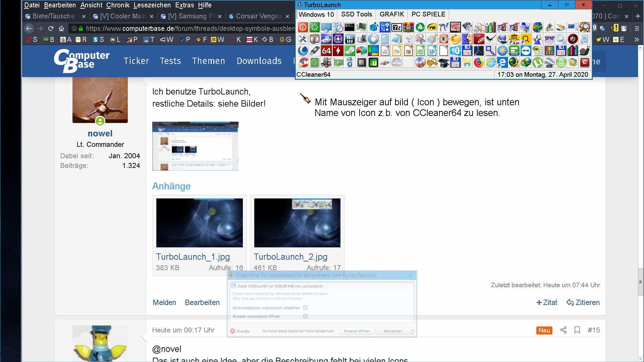Launch the Internet Explorer icon
644x362 pixels.
point(491,62)
